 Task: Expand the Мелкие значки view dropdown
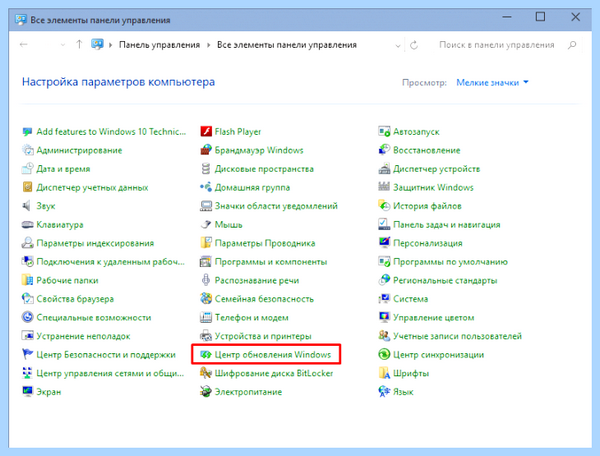pos(492,82)
